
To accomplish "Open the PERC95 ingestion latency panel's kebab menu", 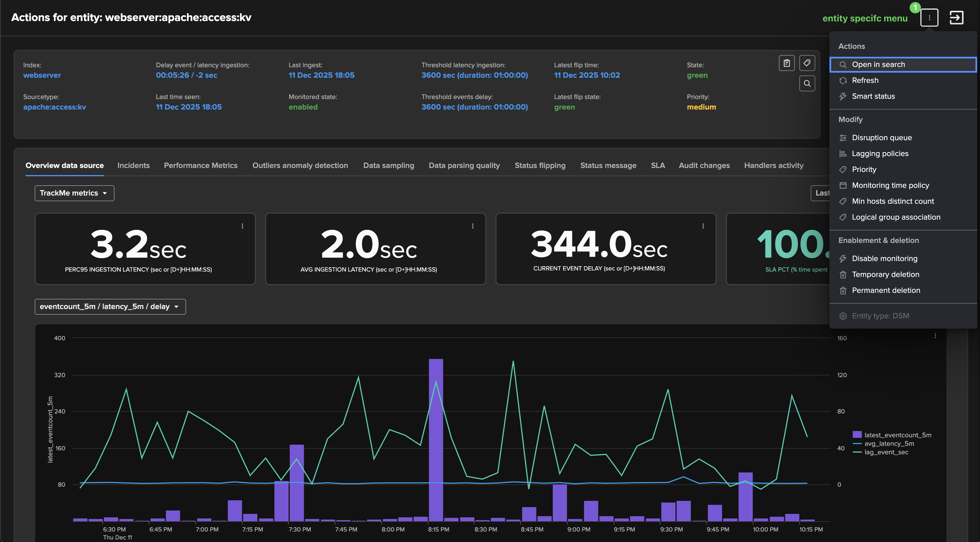I will [x=242, y=226].
